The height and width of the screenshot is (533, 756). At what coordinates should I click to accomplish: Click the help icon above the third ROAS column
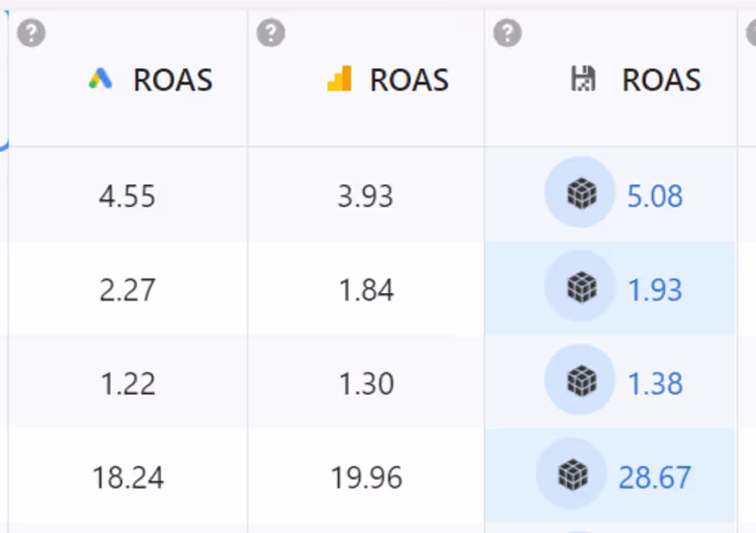pos(507,34)
